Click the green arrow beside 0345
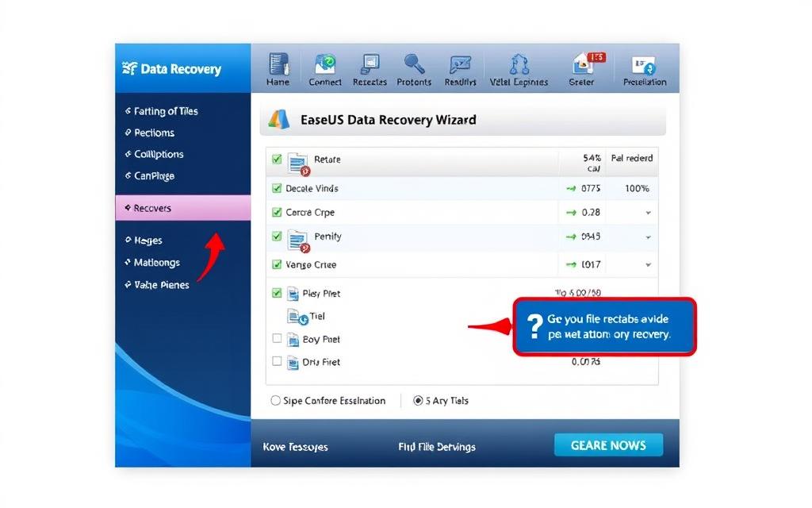The width and height of the screenshot is (812, 508). (x=571, y=237)
